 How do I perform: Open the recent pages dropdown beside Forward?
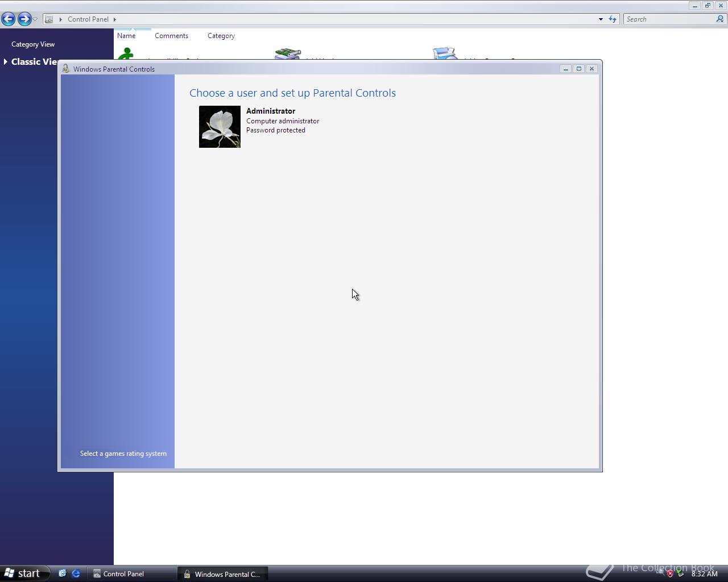click(35, 19)
